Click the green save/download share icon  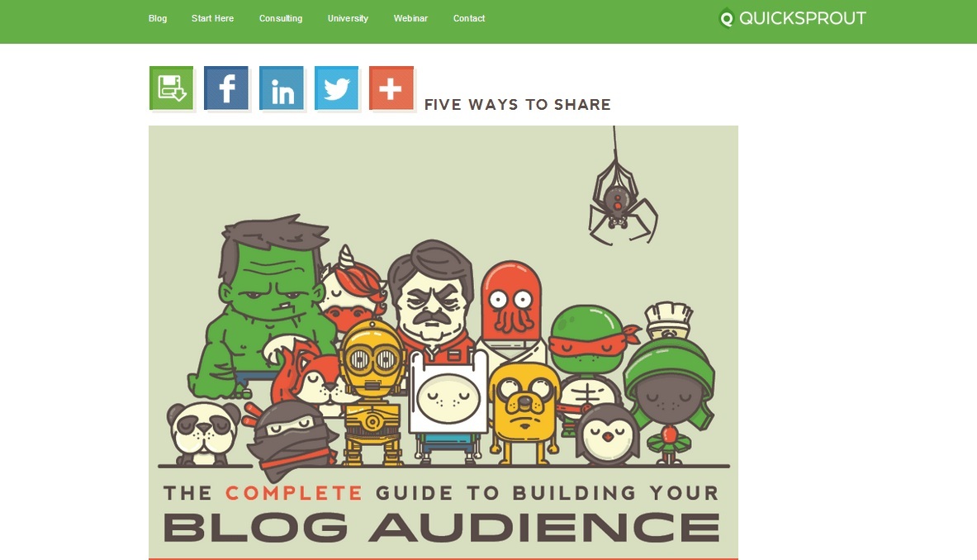pos(171,88)
